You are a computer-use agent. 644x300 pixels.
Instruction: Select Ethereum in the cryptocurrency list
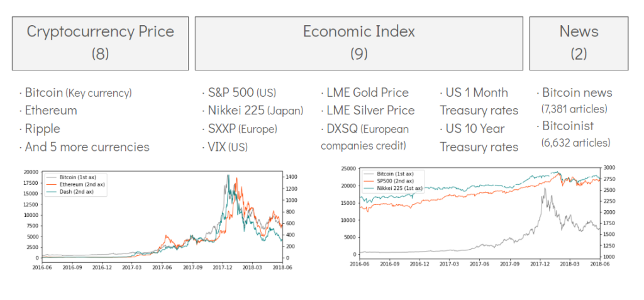(50, 111)
